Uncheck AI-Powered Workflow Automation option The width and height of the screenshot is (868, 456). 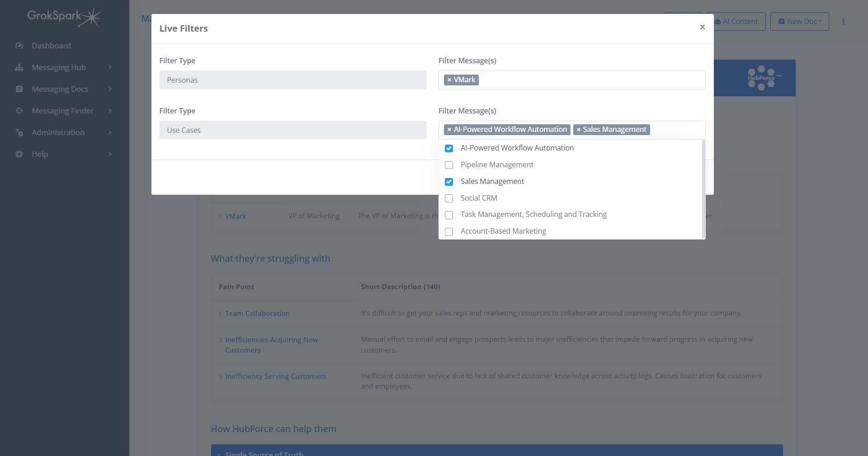click(449, 148)
